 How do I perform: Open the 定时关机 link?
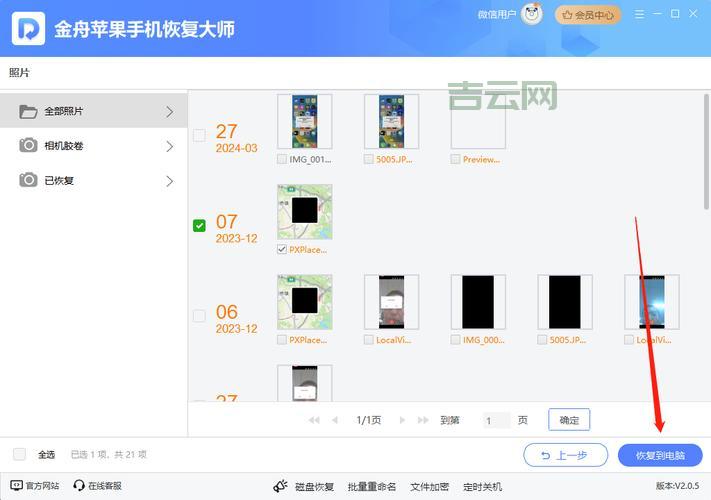[x=482, y=487]
